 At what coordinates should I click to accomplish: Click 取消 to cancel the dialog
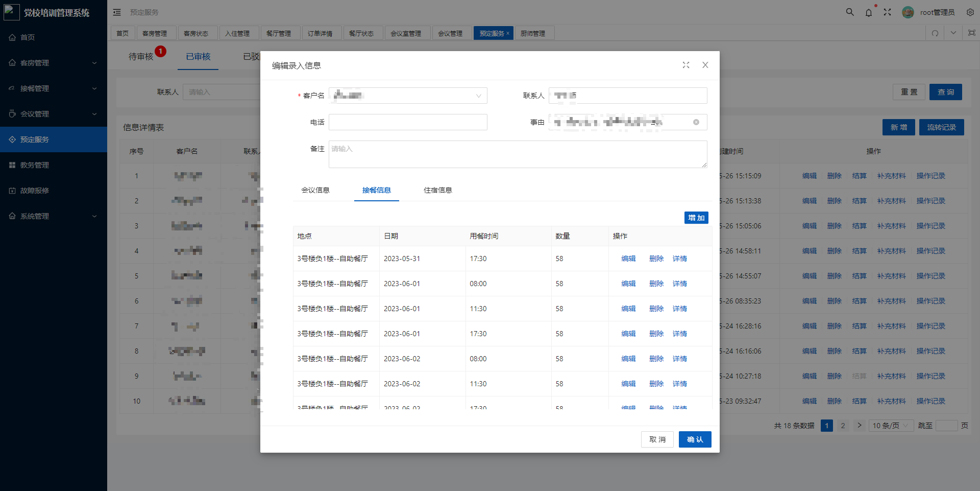coord(657,439)
